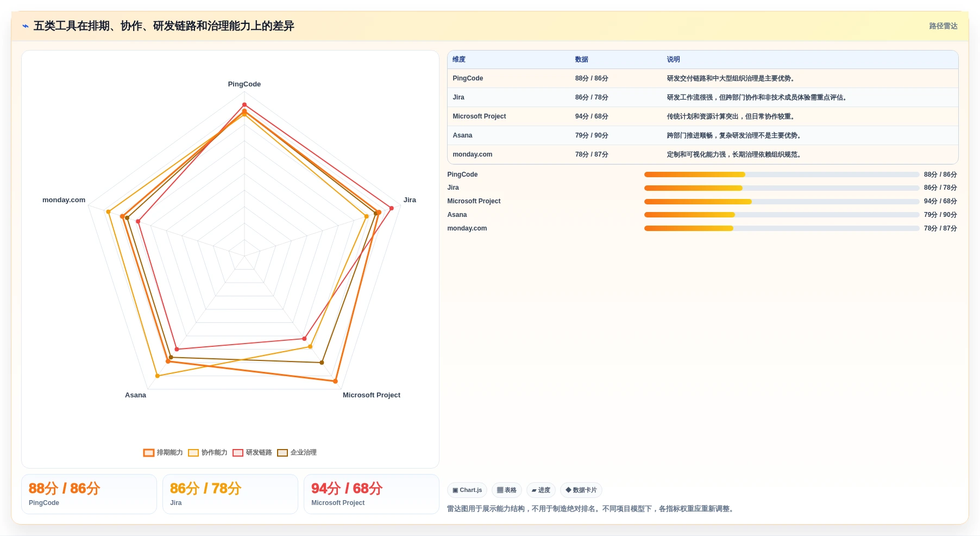
Task: Click the PingCode progress bar
Action: coord(782,174)
